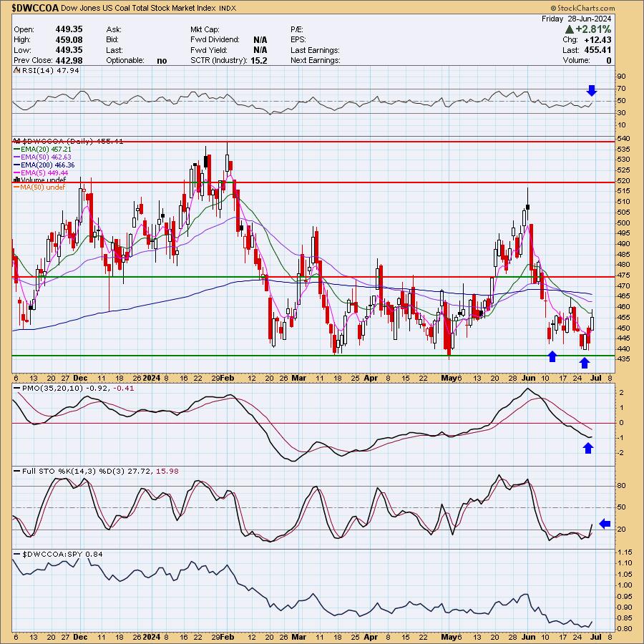This screenshot has width=644, height=644.
Task: Click the Mkt Cap label
Action: [x=205, y=29]
